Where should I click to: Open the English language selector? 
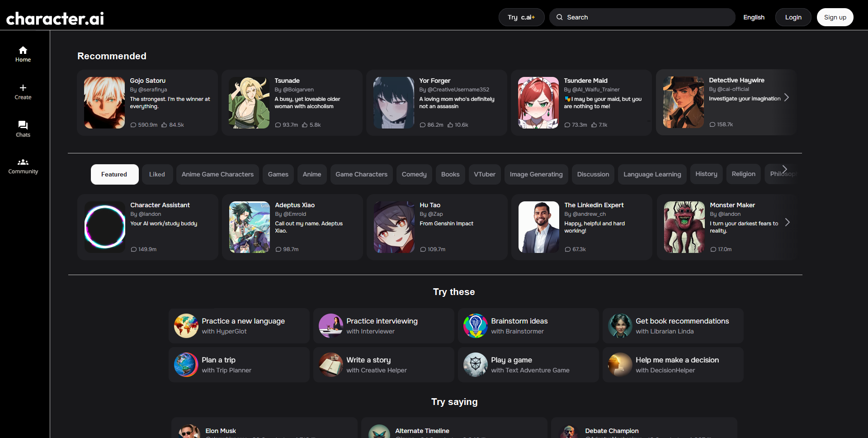(754, 17)
